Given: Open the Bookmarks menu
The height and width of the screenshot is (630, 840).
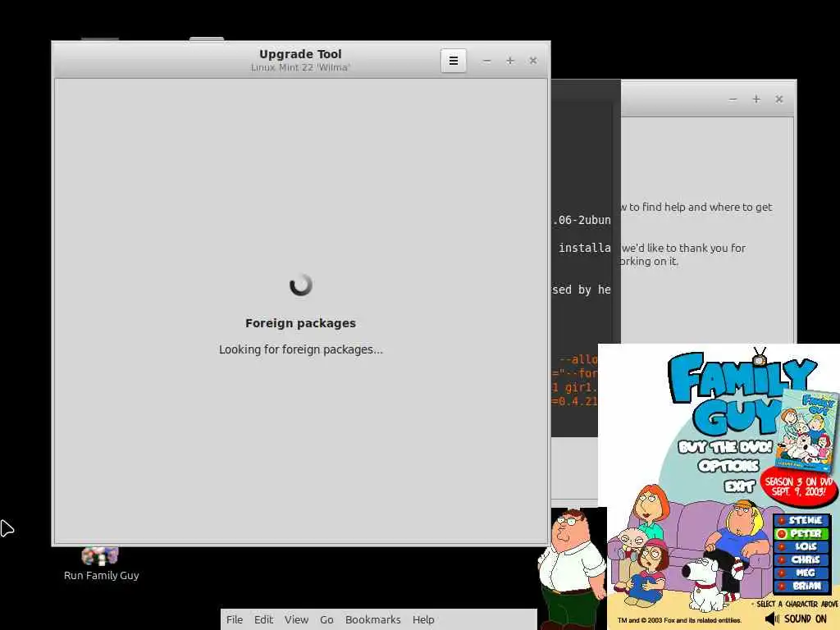Looking at the screenshot, I should (x=373, y=619).
